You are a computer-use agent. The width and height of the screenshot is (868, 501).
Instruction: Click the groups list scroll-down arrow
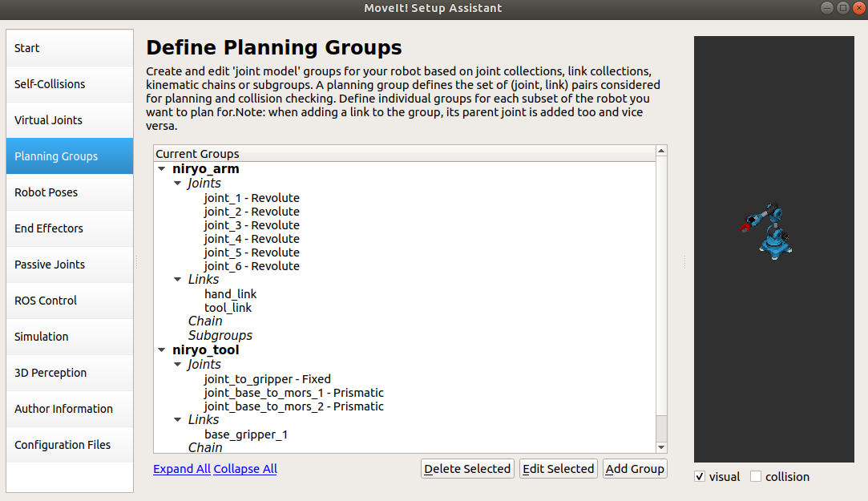(x=661, y=447)
